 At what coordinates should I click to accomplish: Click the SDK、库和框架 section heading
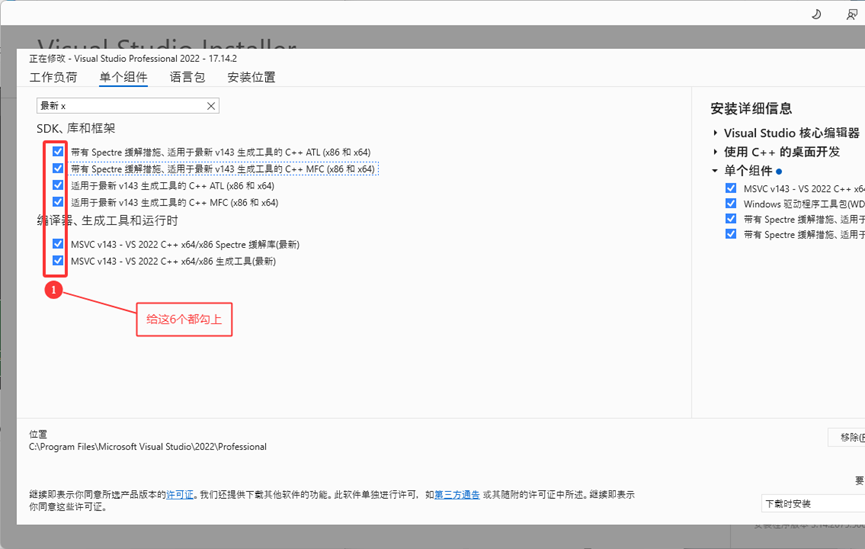[76, 129]
